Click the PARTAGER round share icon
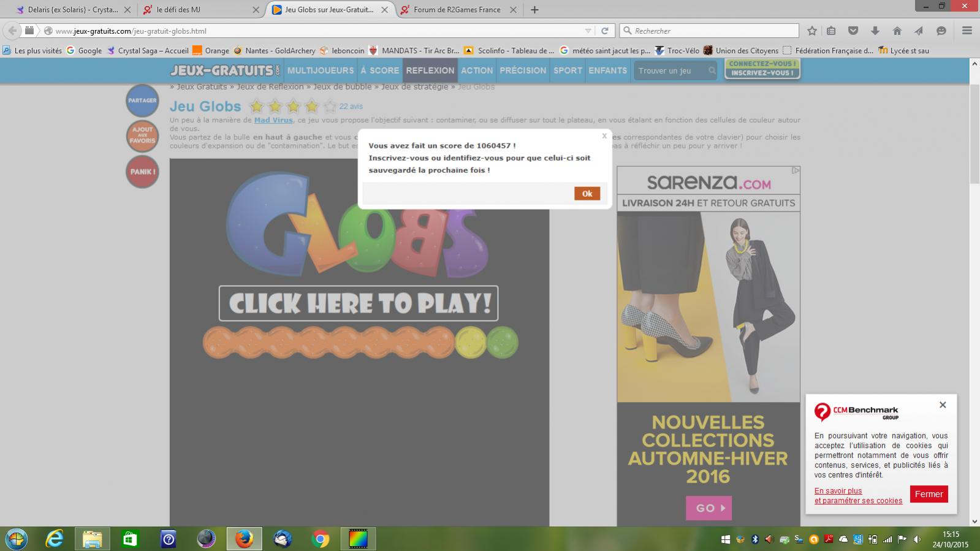This screenshot has height=551, width=980. pyautogui.click(x=142, y=101)
